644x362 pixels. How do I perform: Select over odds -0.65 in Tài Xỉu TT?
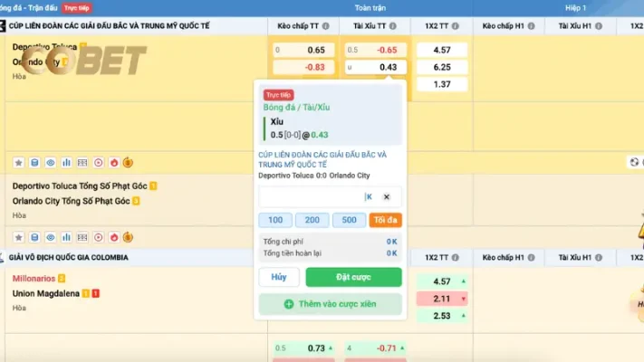[375, 50]
